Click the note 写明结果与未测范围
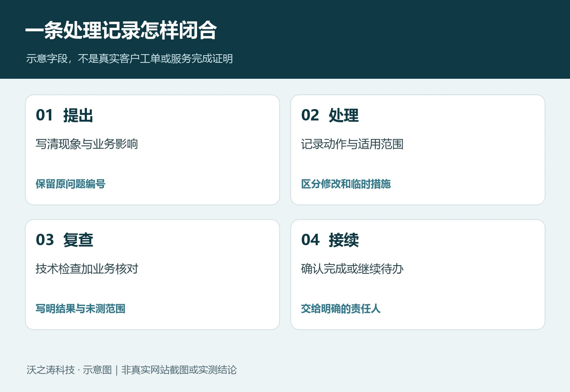 (81, 309)
